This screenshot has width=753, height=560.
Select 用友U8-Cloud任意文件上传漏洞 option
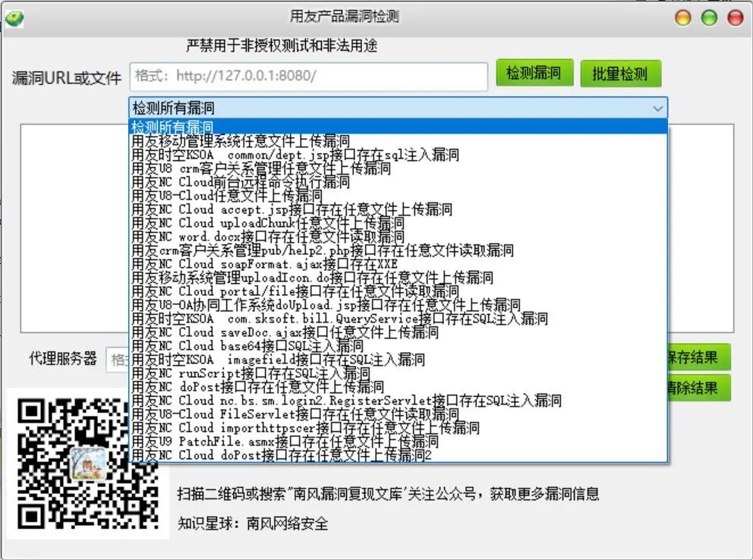398,195
